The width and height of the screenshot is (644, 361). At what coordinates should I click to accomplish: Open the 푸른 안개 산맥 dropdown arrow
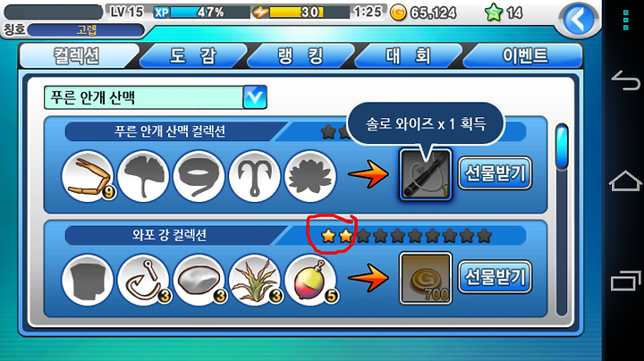click(x=255, y=97)
